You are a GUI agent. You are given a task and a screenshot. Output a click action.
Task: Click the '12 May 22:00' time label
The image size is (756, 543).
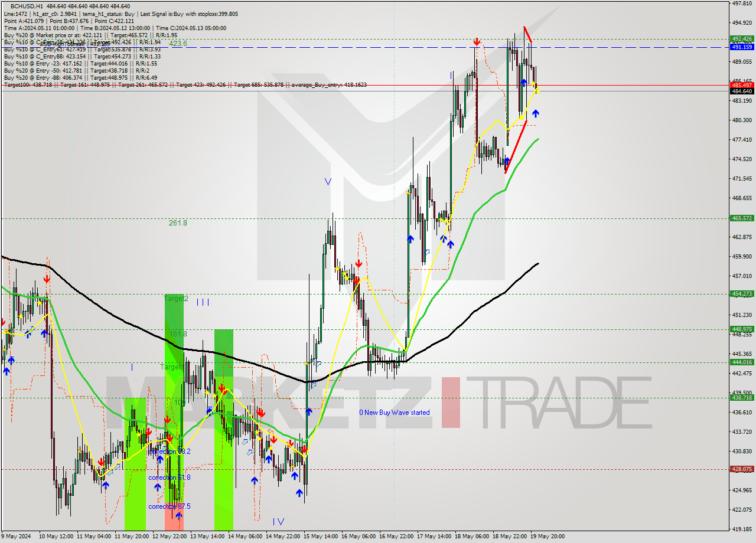pyautogui.click(x=170, y=537)
